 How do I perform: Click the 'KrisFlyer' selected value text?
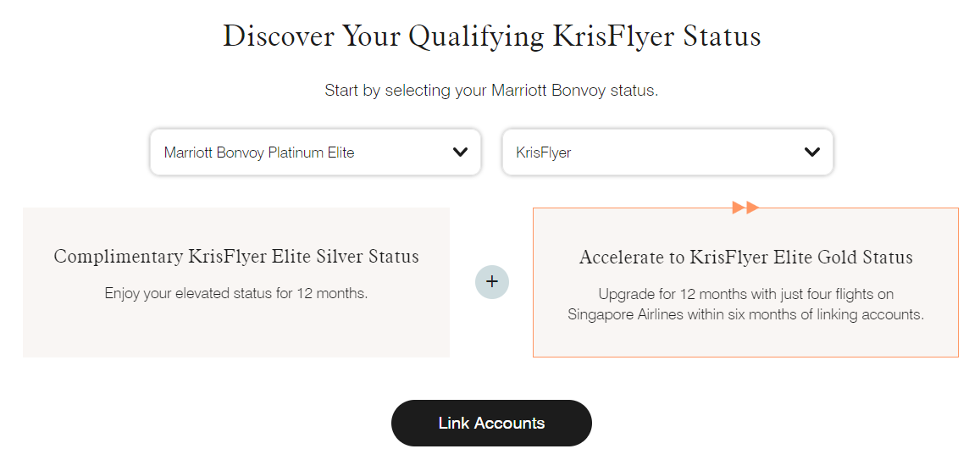pyautogui.click(x=544, y=152)
